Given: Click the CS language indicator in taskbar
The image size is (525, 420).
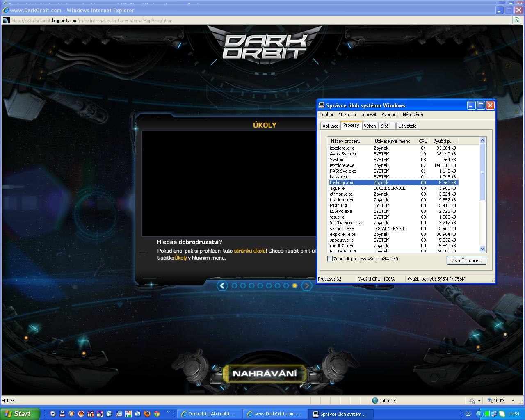Looking at the screenshot, I should coord(468,414).
